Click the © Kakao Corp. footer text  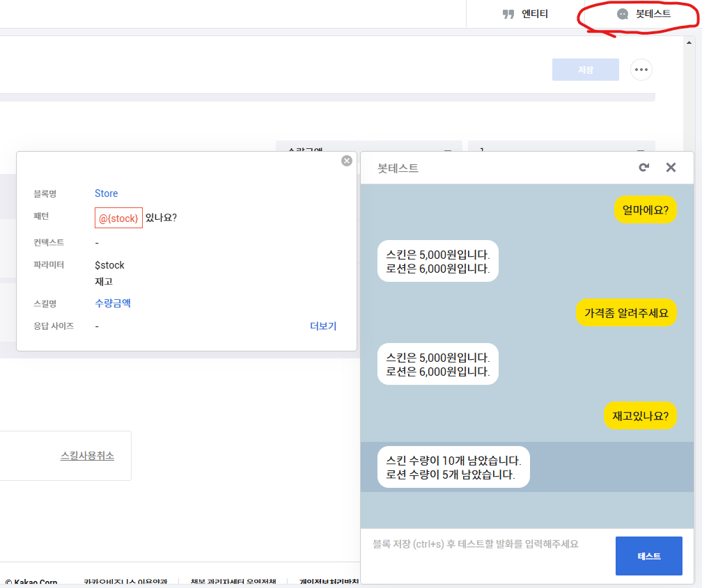31,582
